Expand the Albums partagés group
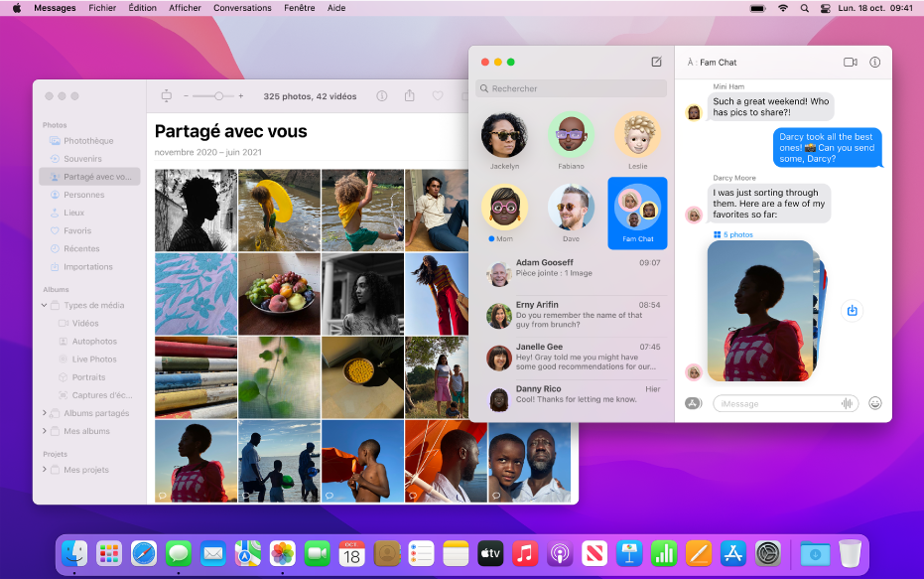Viewport: 924px width, 579px height. [43, 412]
